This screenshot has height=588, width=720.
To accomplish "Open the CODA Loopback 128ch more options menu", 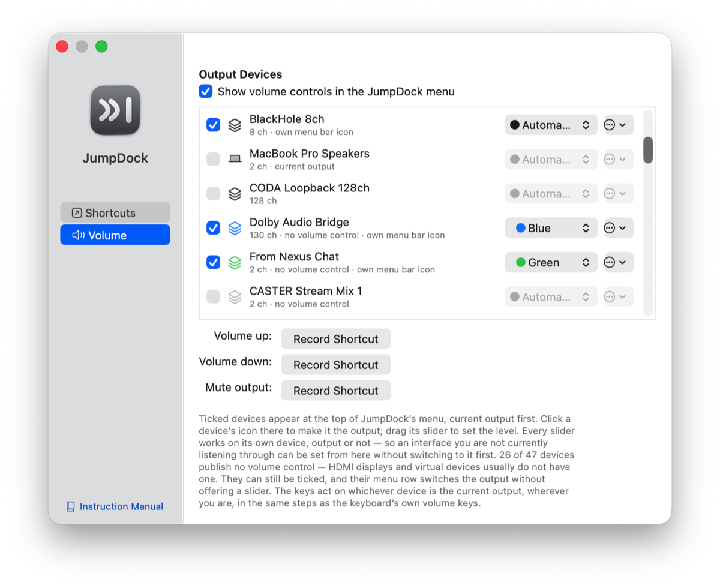I will [x=619, y=194].
